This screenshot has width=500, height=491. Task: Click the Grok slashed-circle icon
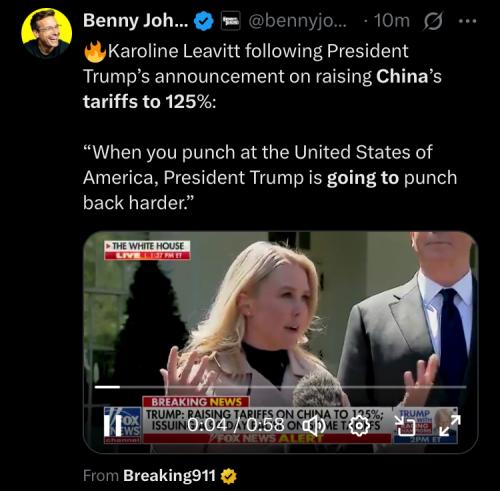pos(433,21)
